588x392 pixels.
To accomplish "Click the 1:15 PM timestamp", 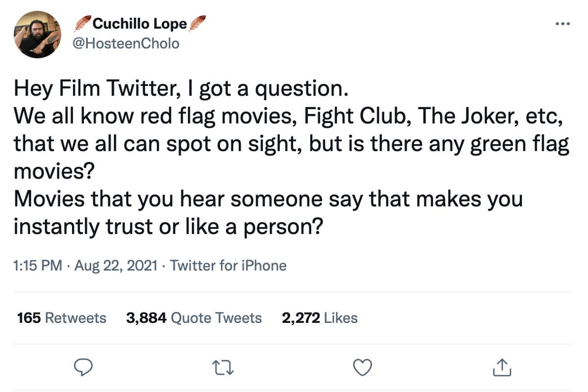I will click(38, 265).
